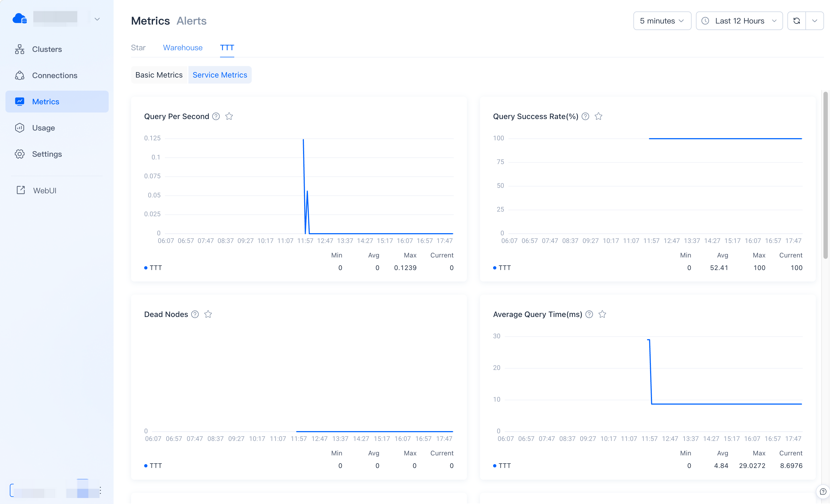The height and width of the screenshot is (504, 830).
Task: Favorite the Query Per Second chart
Action: click(x=229, y=116)
